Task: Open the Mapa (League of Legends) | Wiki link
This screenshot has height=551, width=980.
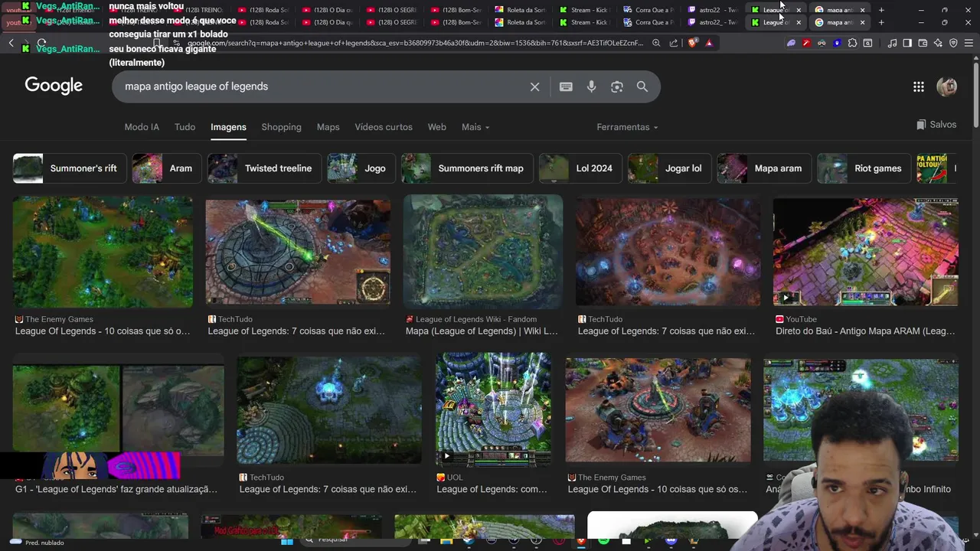Action: coord(482,331)
